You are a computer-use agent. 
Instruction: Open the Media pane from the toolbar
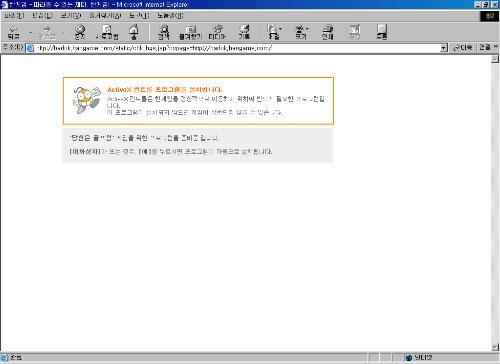217,32
